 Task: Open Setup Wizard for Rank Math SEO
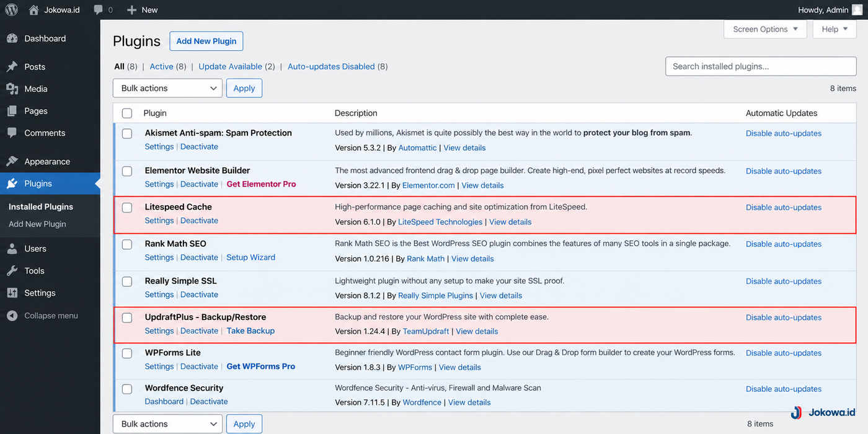click(x=250, y=257)
